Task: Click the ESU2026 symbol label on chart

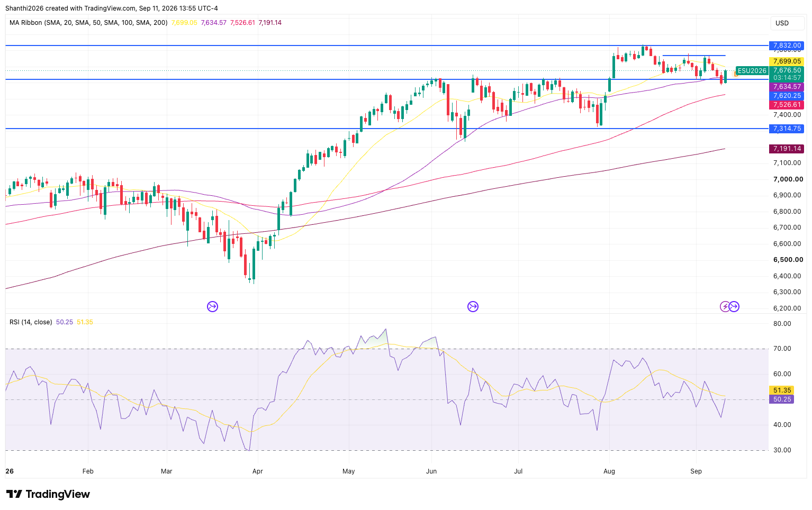Action: point(752,71)
